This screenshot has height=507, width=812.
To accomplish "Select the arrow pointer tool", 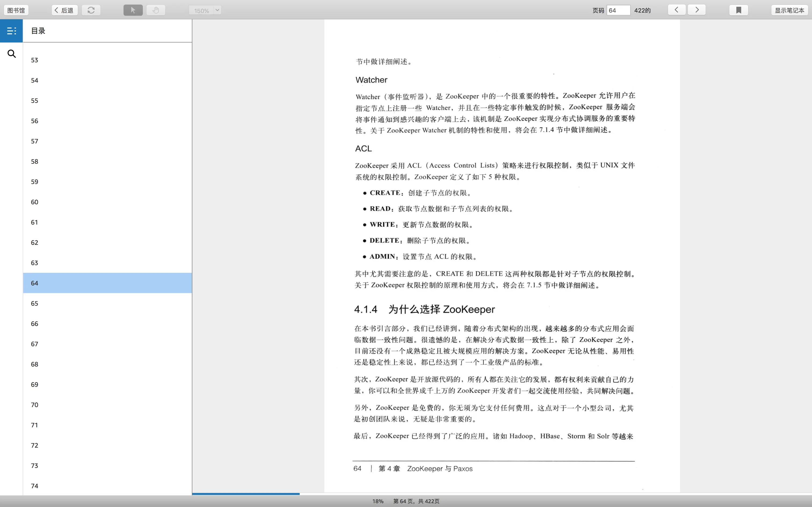I will point(133,10).
